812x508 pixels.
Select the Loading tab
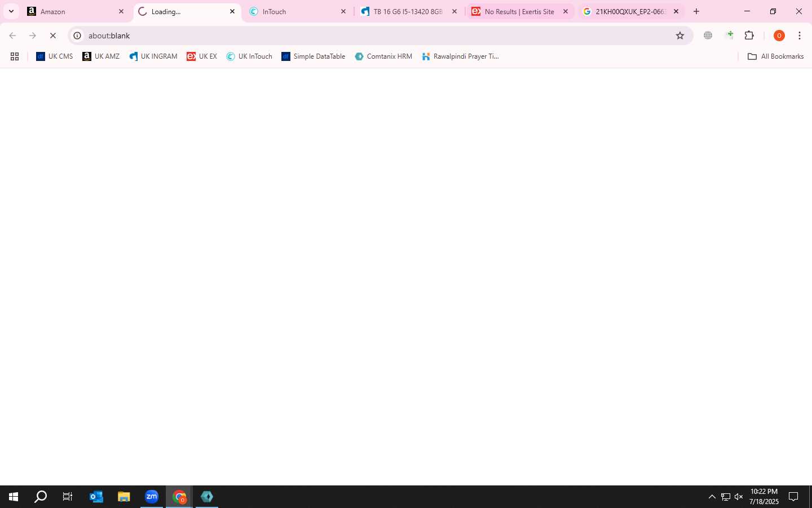coord(187,11)
